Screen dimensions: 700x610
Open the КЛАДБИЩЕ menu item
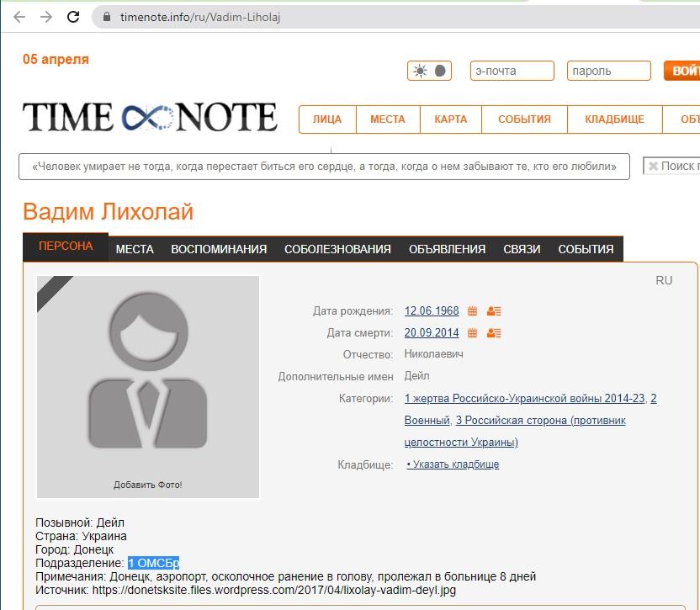coord(615,119)
